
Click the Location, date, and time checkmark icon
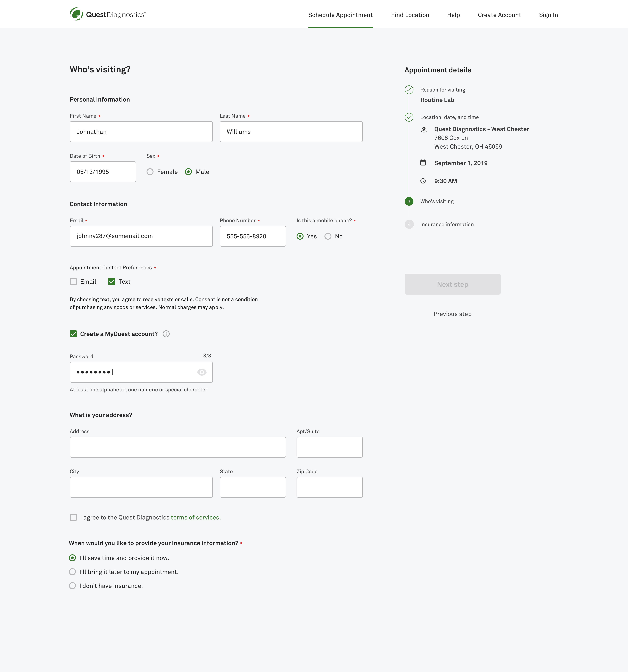point(409,117)
